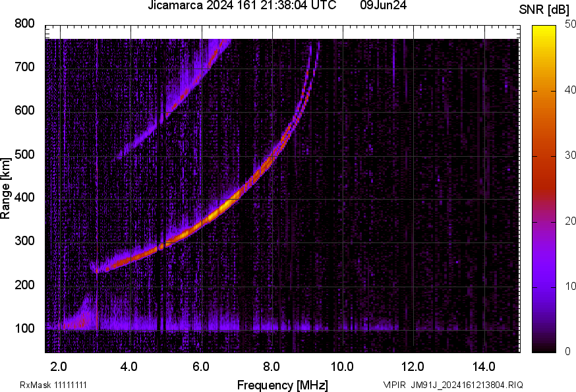Select the colorbar value 10
Image resolution: width=576 pixels, height=392 pixels.
click(570, 286)
